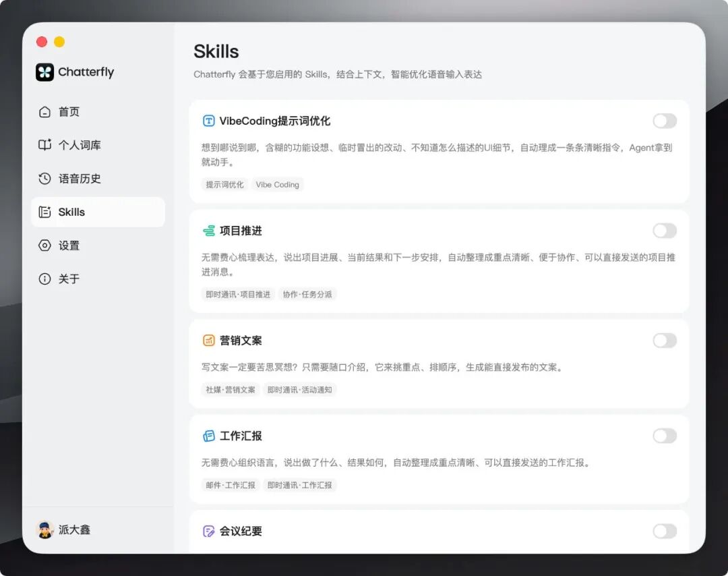Screen dimensions: 728x576
Task: Enable the 会议纪要 skill toggle
Action: 665,531
